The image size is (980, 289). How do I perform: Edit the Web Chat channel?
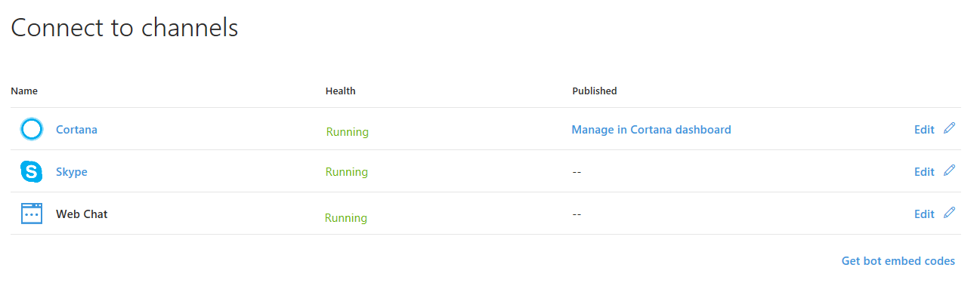(x=924, y=214)
